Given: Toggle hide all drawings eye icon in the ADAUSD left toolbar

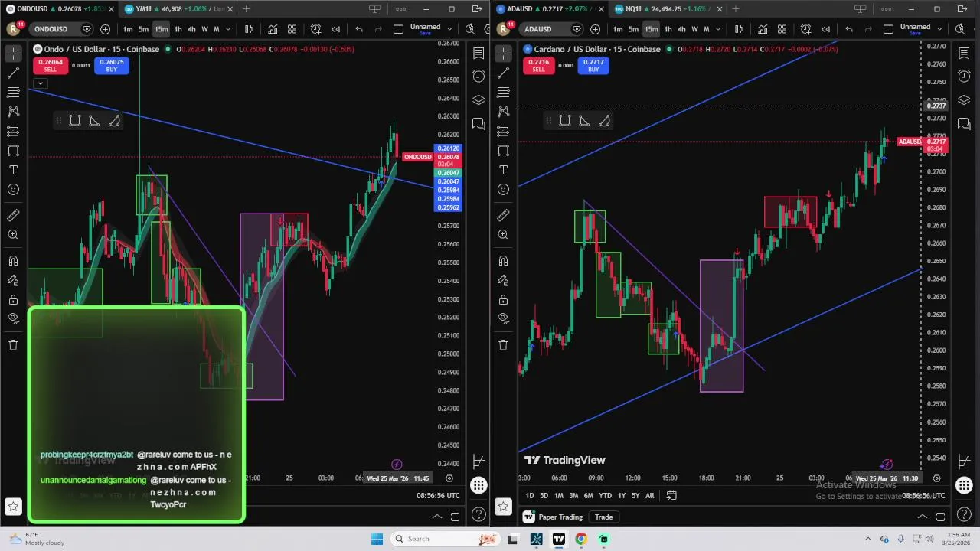Looking at the screenshot, I should (503, 318).
